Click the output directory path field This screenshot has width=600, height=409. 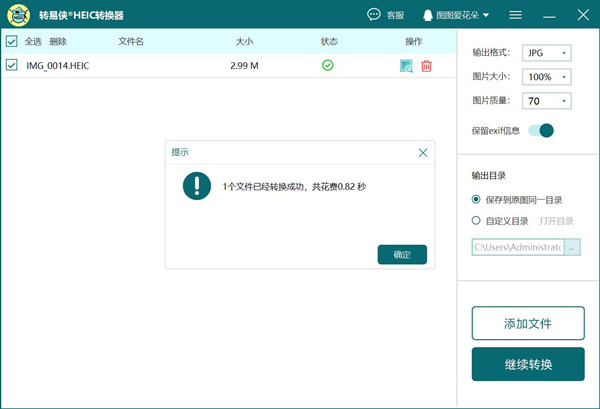click(517, 247)
